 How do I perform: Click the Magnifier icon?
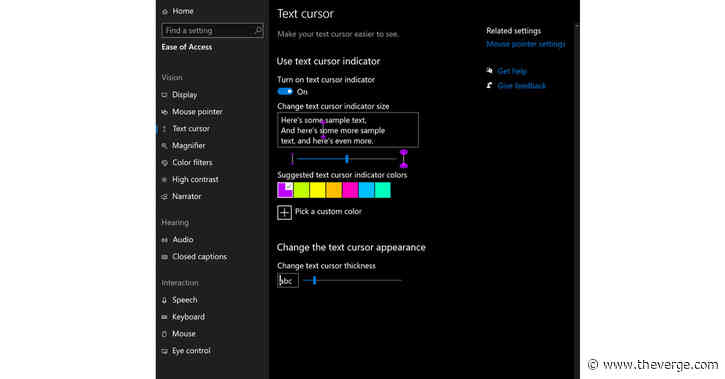165,146
